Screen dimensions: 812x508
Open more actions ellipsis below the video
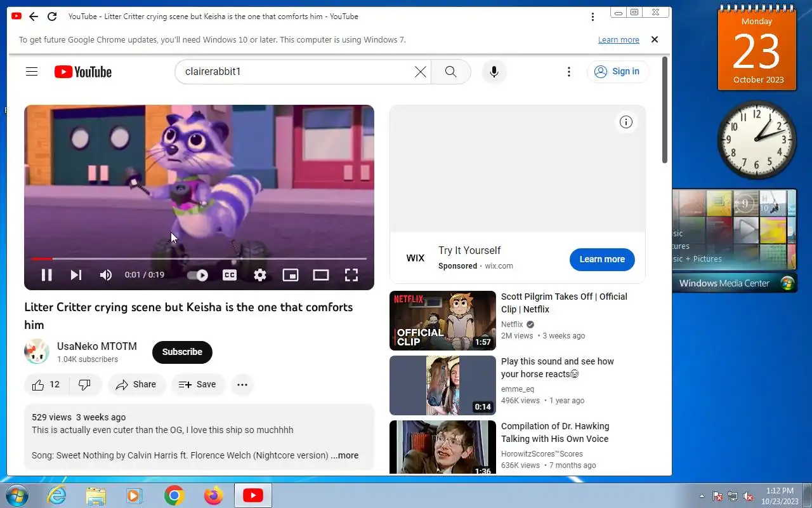[x=242, y=384]
